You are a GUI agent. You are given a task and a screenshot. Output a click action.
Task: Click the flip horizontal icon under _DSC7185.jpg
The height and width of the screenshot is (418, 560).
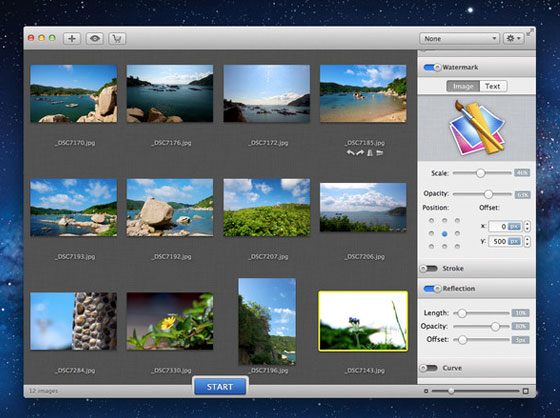370,153
